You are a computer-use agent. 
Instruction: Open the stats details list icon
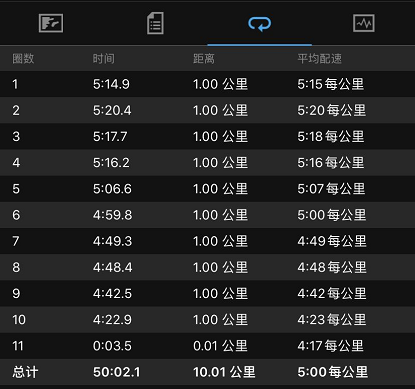pyautogui.click(x=155, y=23)
